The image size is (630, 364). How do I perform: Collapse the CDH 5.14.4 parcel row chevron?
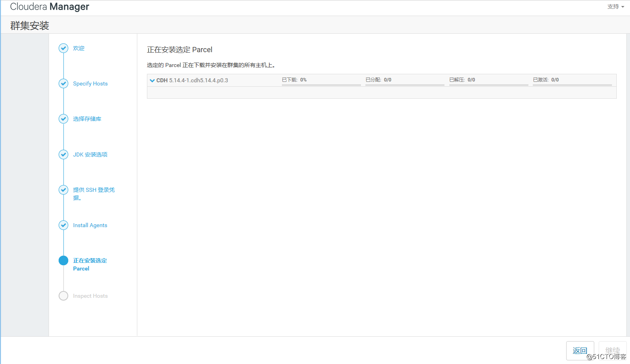(152, 80)
